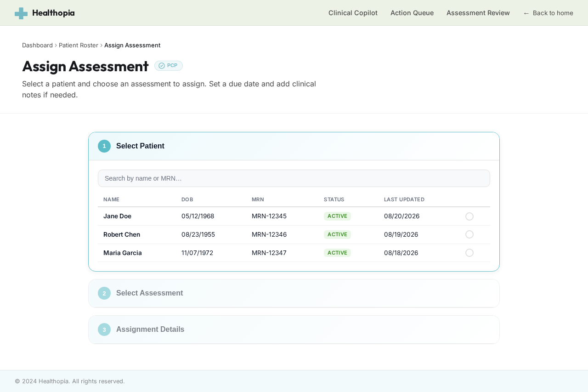Select the Maria Garcia radio button

(469, 253)
